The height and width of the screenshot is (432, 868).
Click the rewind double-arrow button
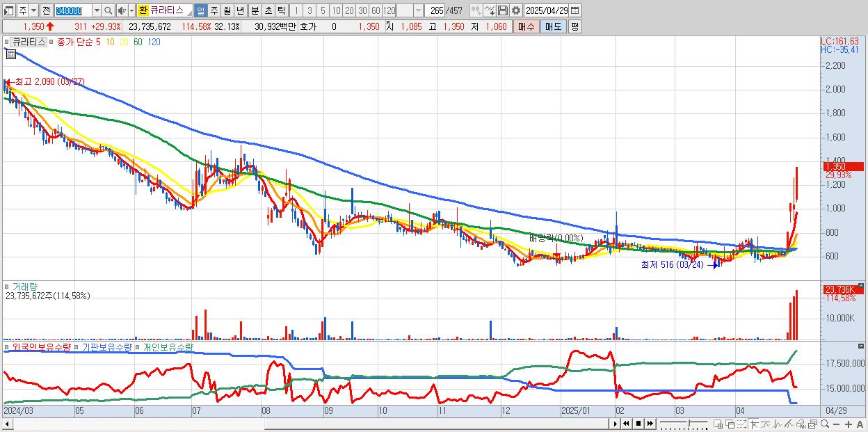pos(626,424)
